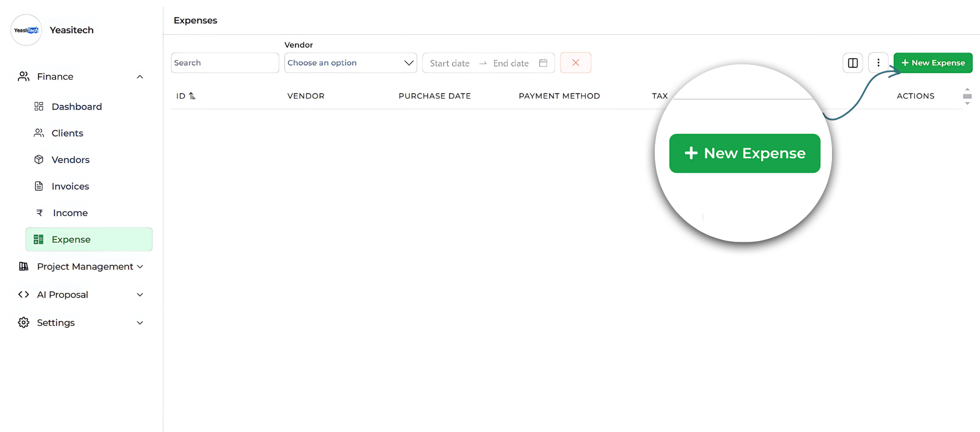Image resolution: width=980 pixels, height=432 pixels.
Task: Click the Settings gear icon
Action: [x=23, y=322]
